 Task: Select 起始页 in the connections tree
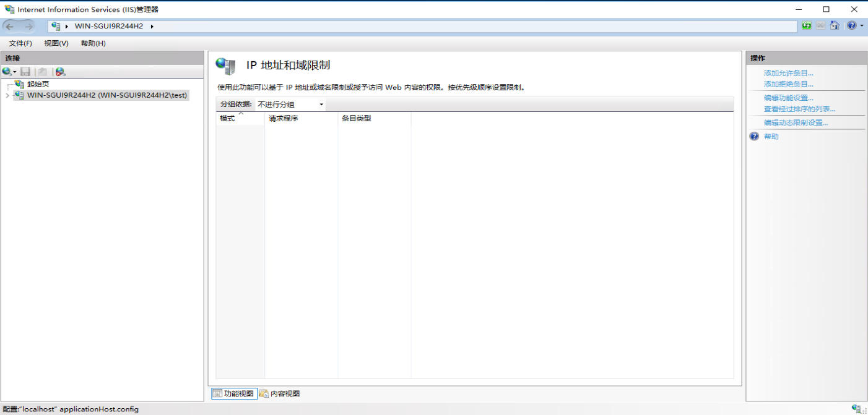pos(38,84)
